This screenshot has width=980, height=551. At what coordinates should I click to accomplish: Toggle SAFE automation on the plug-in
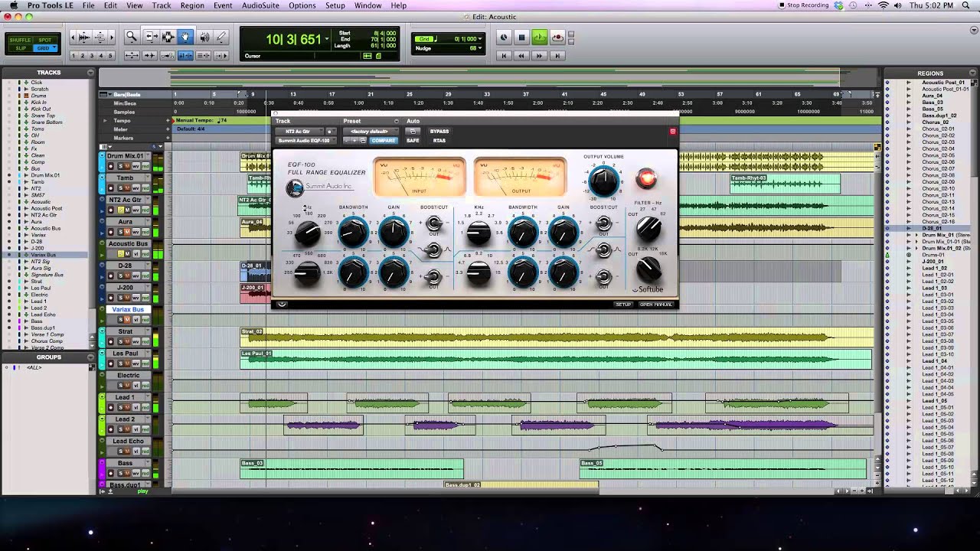pos(413,141)
